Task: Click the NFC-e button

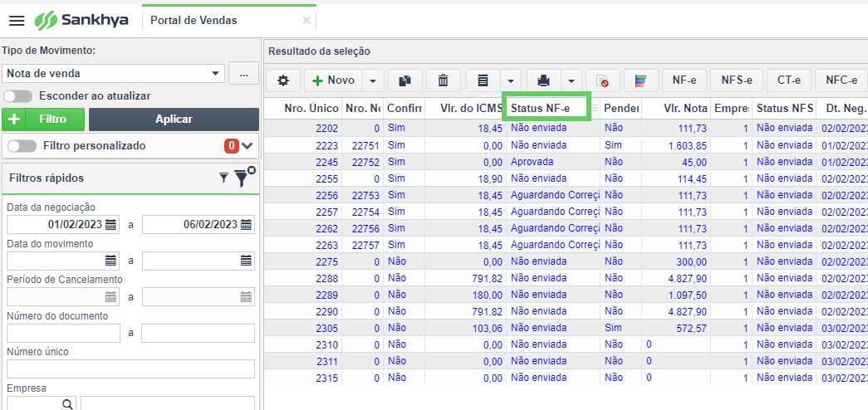Action: (841, 81)
